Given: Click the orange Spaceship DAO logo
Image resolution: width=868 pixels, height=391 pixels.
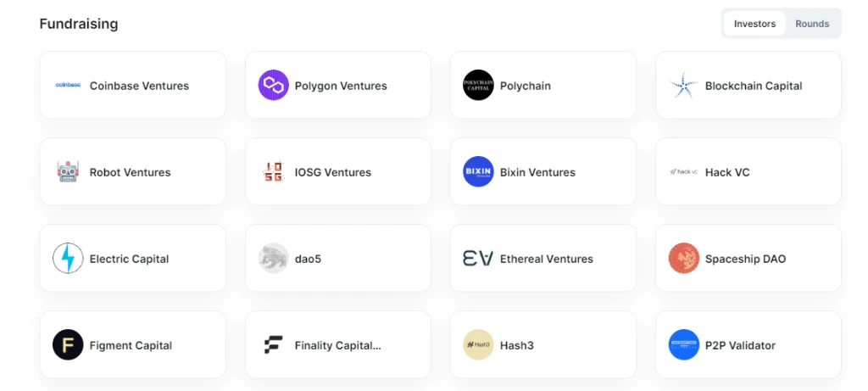Looking at the screenshot, I should pos(684,258).
